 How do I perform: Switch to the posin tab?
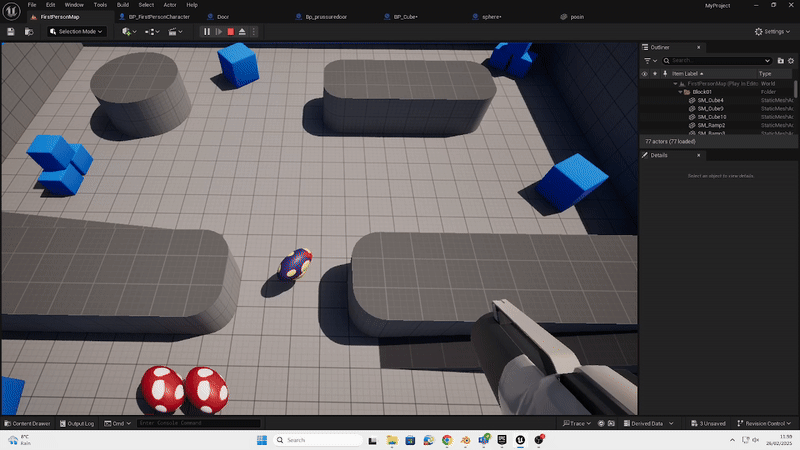coord(577,17)
